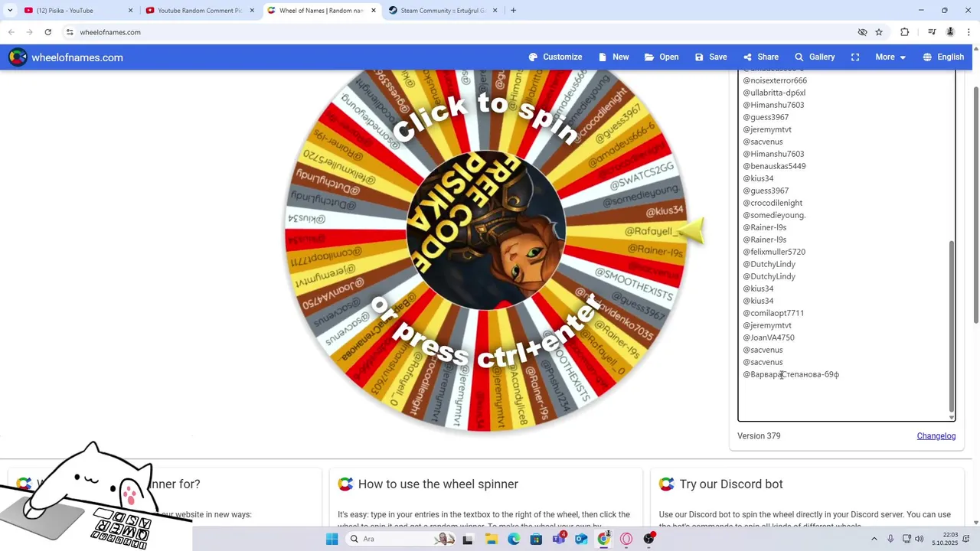Toggle fullscreen mode icon
The width and height of the screenshot is (980, 551).
click(x=855, y=57)
